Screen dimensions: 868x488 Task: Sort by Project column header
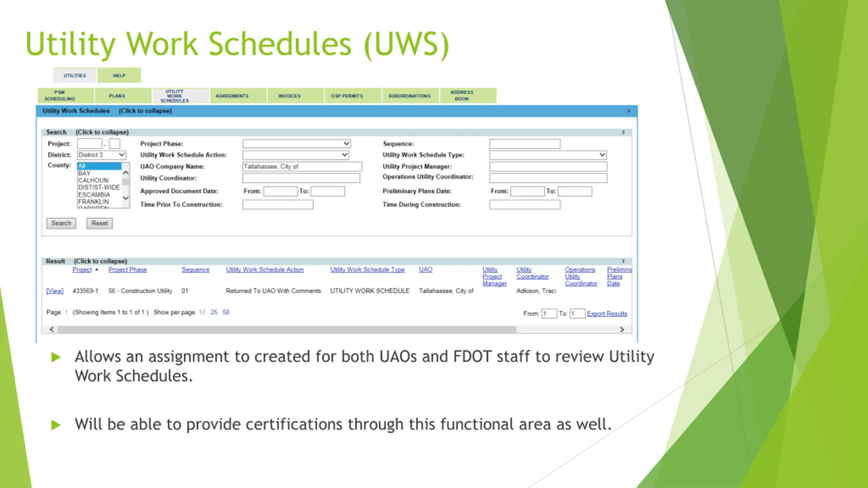pyautogui.click(x=82, y=269)
